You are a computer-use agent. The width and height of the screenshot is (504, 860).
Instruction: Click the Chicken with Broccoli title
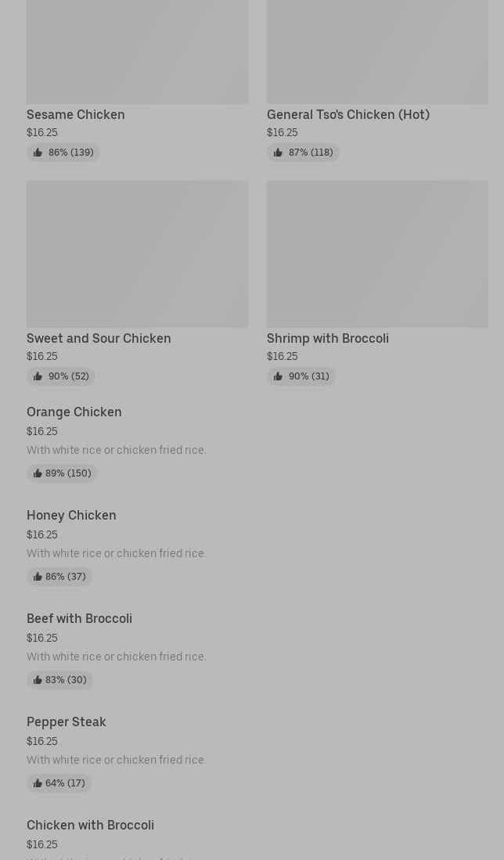pos(90,825)
